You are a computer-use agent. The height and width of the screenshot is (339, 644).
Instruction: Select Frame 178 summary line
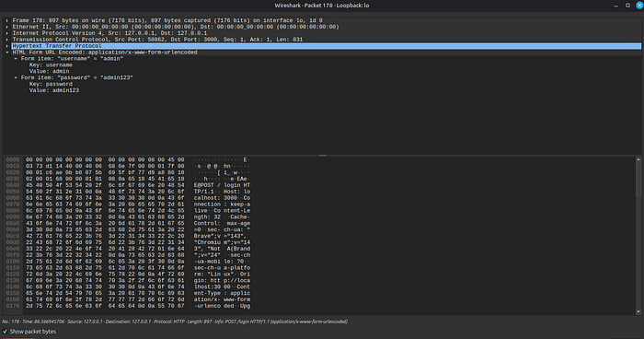click(x=167, y=20)
